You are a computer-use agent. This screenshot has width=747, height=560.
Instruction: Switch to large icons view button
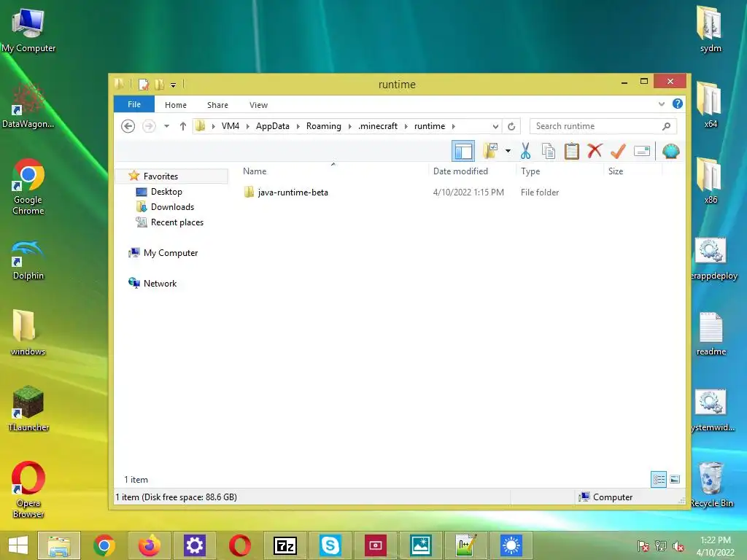tap(675, 480)
